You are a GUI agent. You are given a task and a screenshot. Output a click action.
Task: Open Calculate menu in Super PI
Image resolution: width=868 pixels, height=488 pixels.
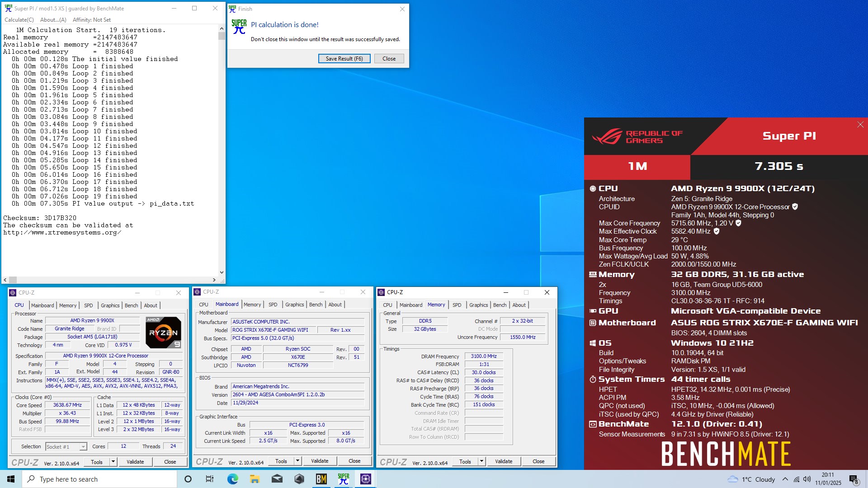[x=19, y=20]
